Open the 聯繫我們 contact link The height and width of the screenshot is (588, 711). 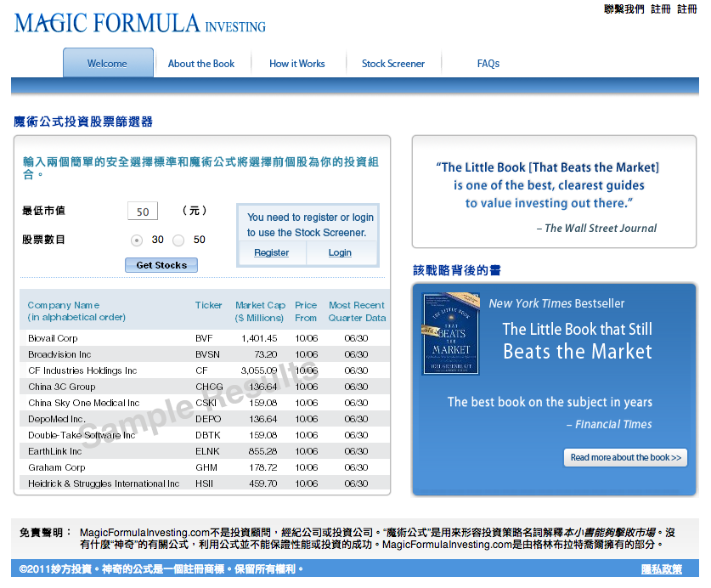(624, 9)
